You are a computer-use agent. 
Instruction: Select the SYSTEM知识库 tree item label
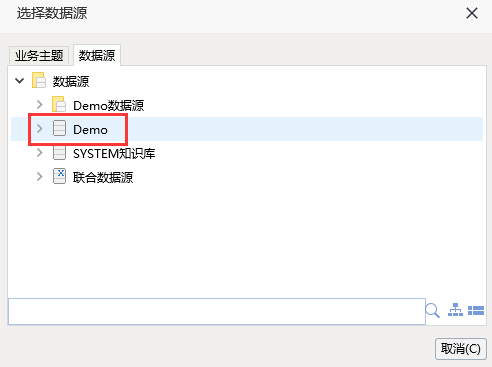pos(114,154)
